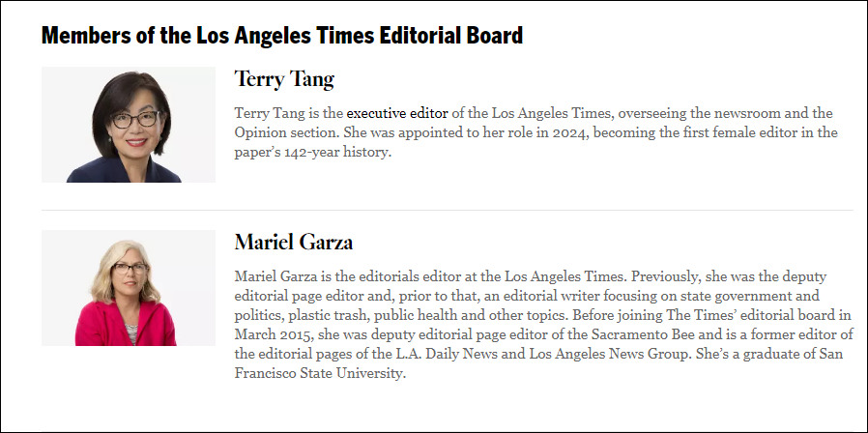Click the divider line between the two members

pos(447,210)
